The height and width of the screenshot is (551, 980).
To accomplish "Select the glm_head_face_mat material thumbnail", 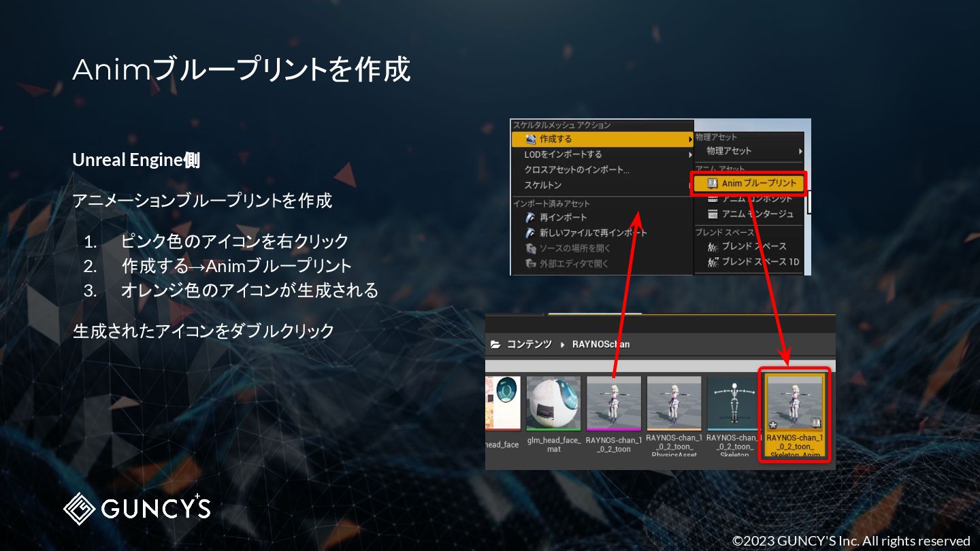I will click(x=553, y=403).
